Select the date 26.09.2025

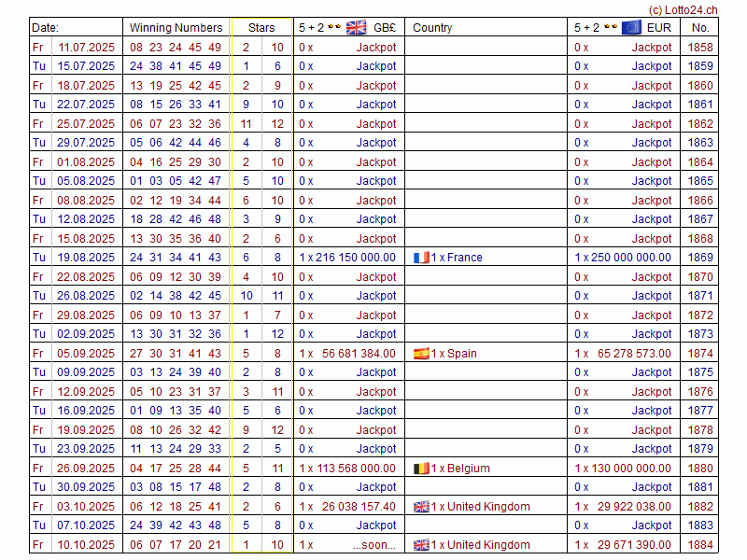[x=87, y=469]
